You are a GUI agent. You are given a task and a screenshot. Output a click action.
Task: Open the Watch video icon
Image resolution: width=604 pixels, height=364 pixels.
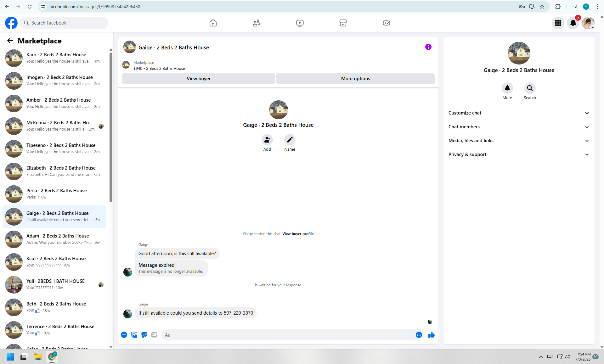[300, 23]
